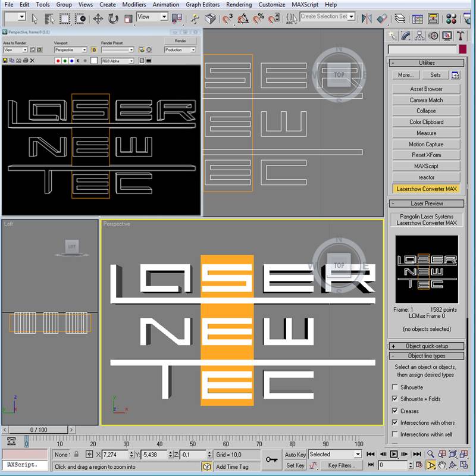The width and height of the screenshot is (476, 476).
Task: Expand the Object quick-setup rollout
Action: (x=427, y=346)
